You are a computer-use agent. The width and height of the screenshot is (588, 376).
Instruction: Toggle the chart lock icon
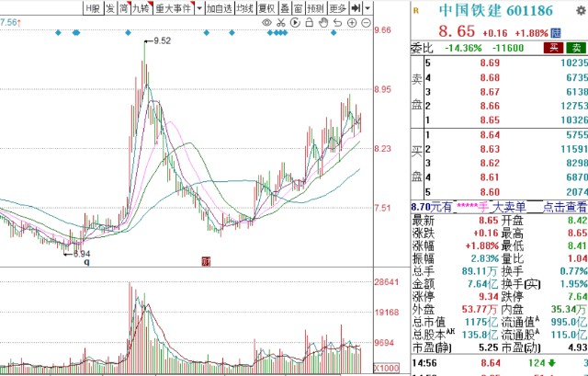(310, 22)
